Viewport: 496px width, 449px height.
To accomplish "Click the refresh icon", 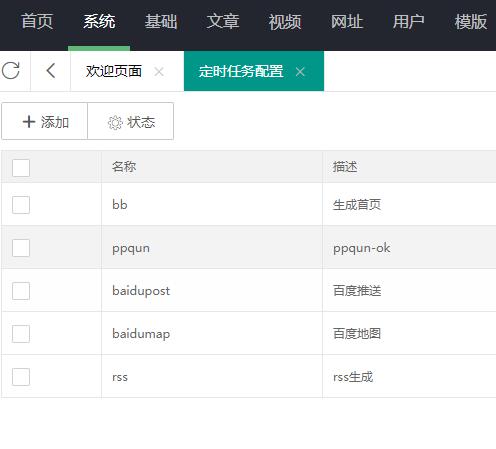I will tap(11, 71).
